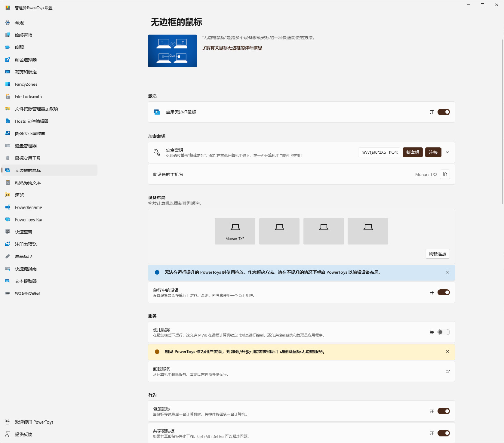
Task: Click the 颜色选择器 sidebar icon
Action: click(x=8, y=59)
